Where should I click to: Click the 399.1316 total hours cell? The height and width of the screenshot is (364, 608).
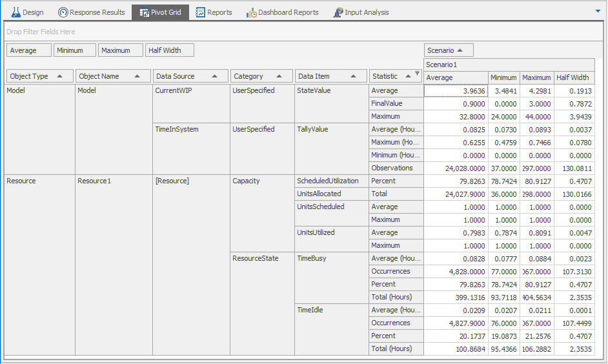(456, 298)
